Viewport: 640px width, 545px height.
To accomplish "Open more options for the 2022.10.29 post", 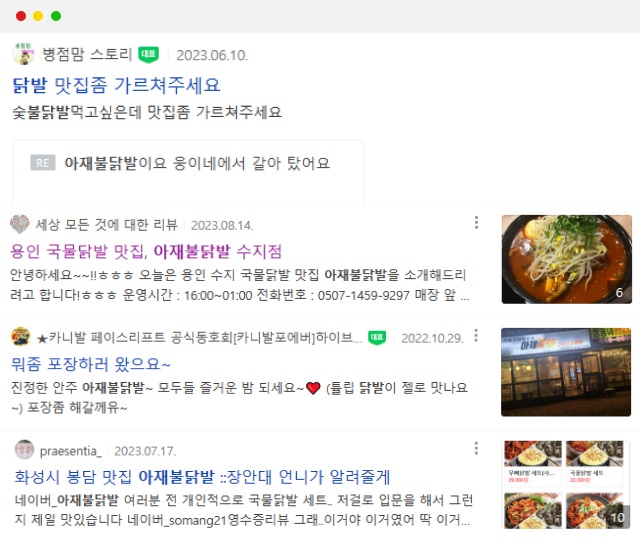I will point(476,336).
